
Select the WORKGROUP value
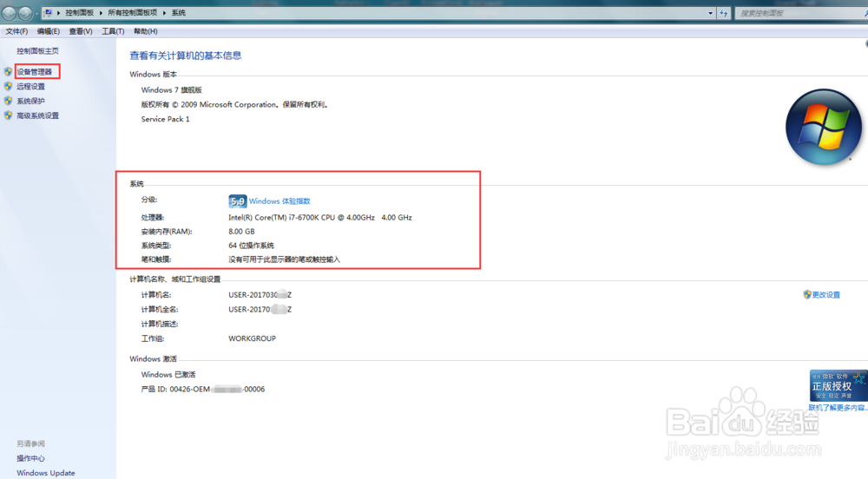tap(252, 338)
